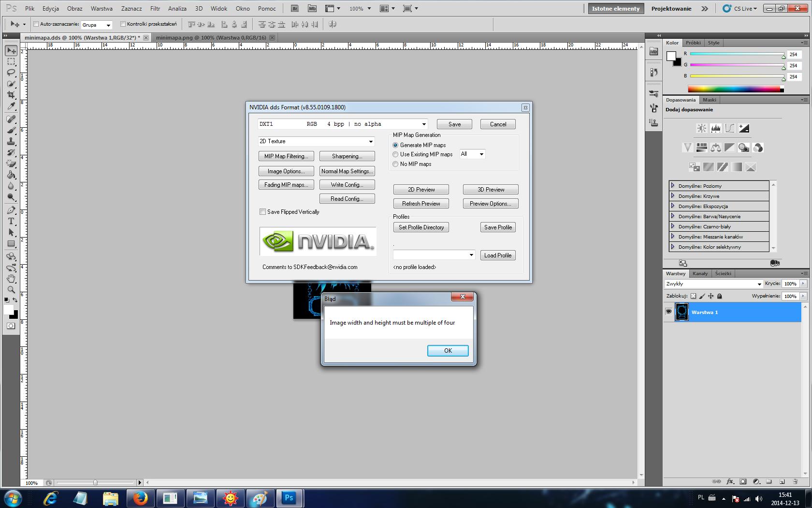
Task: Open Firefox from the taskbar
Action: click(x=140, y=498)
